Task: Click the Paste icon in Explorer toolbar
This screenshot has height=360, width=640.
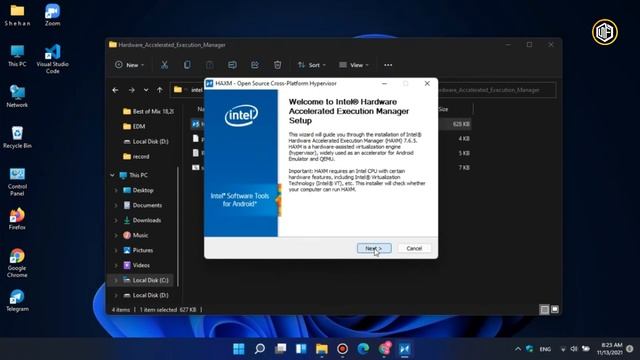Action: tap(209, 65)
